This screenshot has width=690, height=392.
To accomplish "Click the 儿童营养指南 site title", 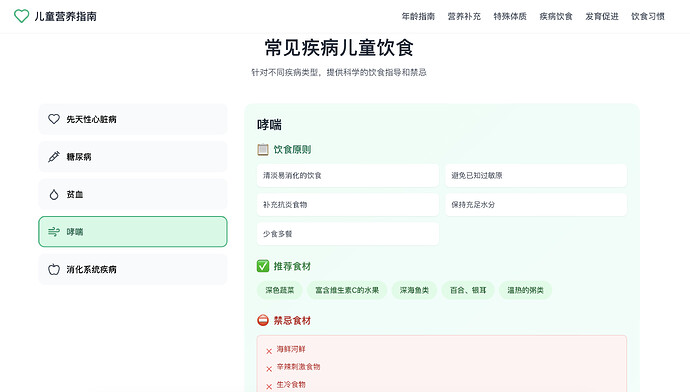I will (66, 16).
